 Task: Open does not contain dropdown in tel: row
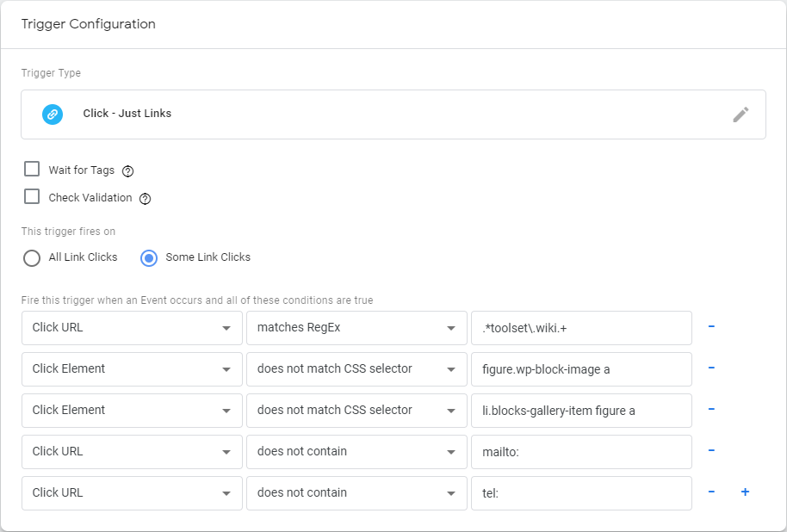pyautogui.click(x=356, y=493)
